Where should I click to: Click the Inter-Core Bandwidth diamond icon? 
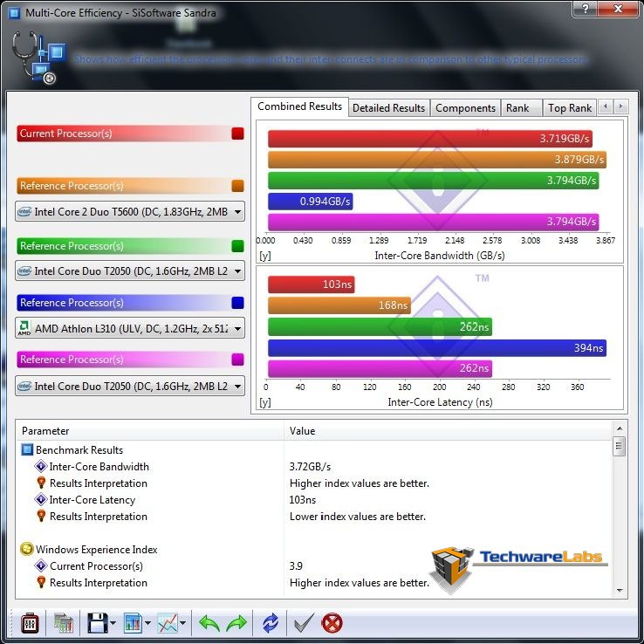[41, 466]
